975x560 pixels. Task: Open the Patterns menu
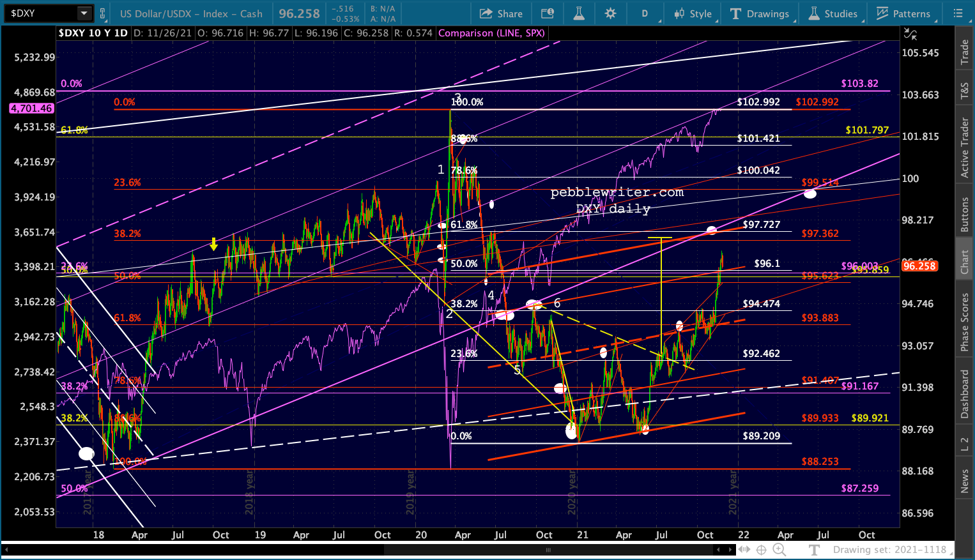coord(903,13)
